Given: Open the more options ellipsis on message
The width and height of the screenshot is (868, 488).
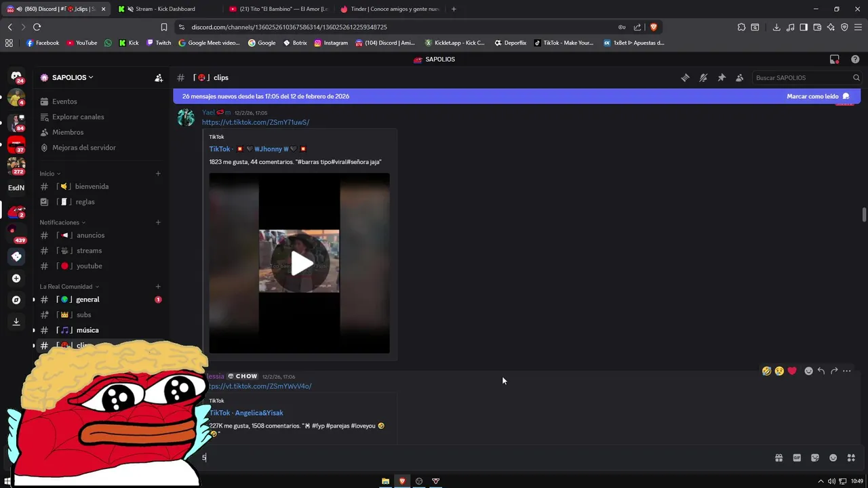Looking at the screenshot, I should 846,371.
